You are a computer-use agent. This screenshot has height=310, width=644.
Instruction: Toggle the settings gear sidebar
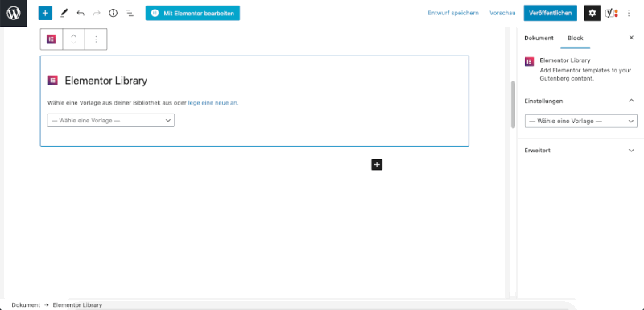(592, 13)
